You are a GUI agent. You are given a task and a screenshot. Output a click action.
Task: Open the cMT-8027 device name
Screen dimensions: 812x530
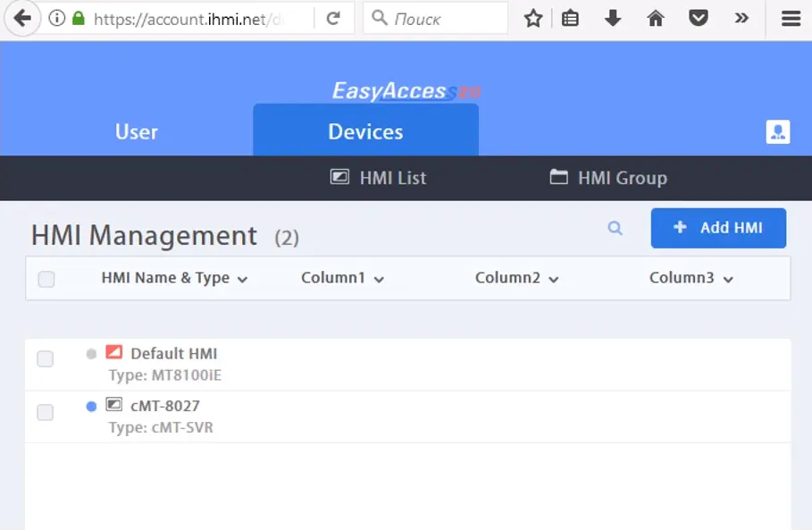click(x=165, y=406)
